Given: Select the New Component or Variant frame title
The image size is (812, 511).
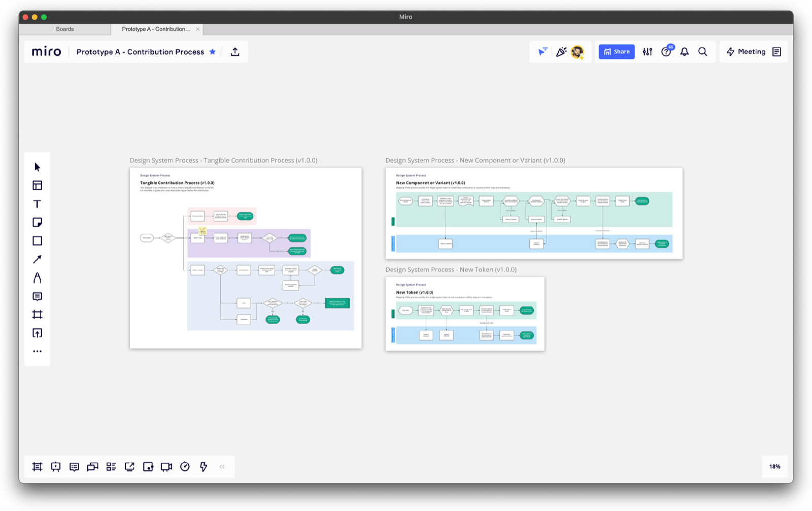Looking at the screenshot, I should point(475,160).
